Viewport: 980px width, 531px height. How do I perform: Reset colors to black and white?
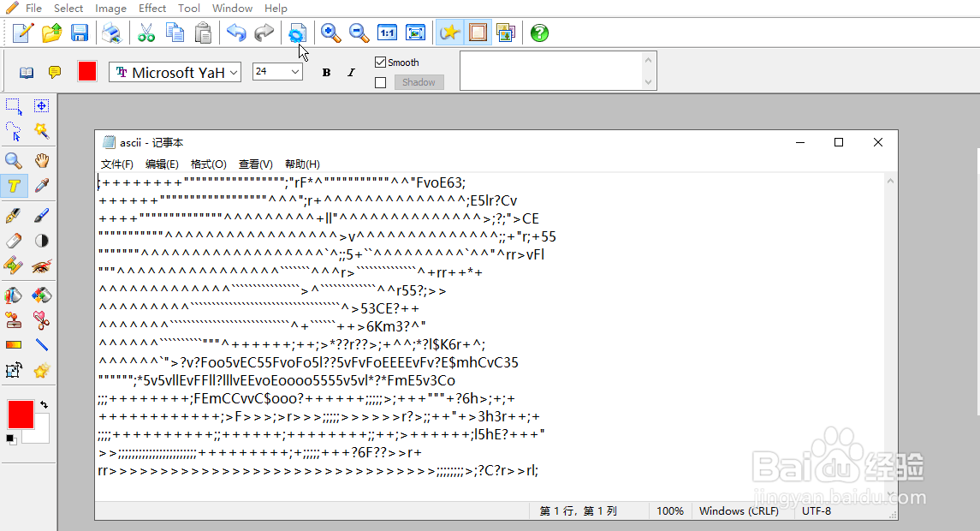point(10,439)
